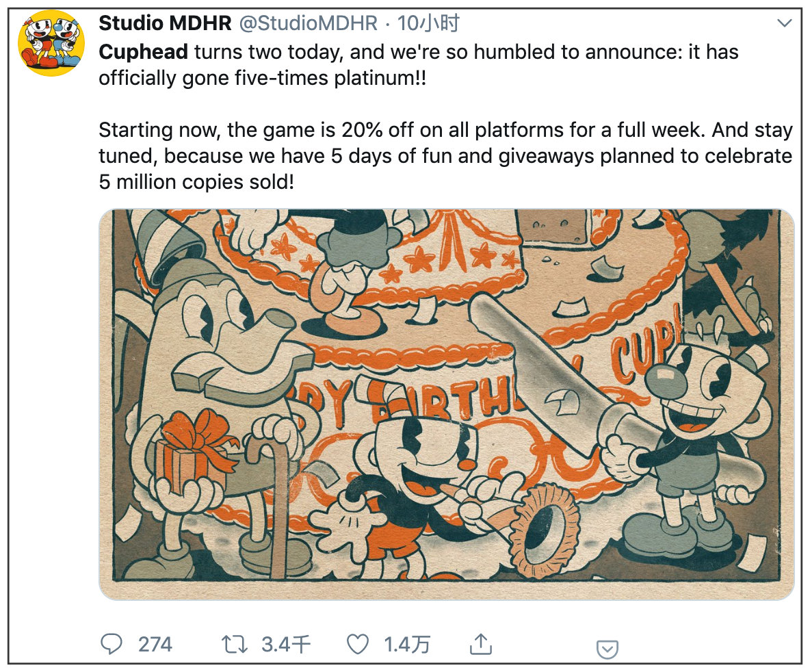This screenshot has width=810, height=672.
Task: Visit the @StudioMDHR handle
Action: click(x=309, y=23)
